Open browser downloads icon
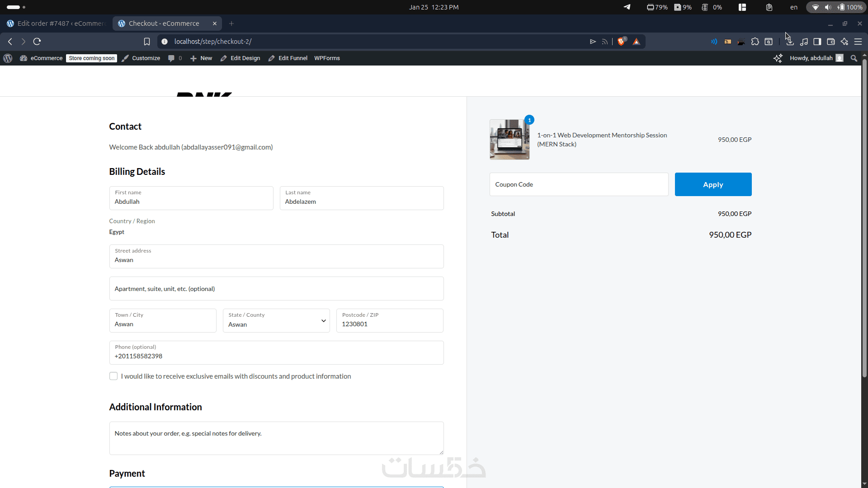Image resolution: width=868 pixels, height=488 pixels. [x=790, y=42]
